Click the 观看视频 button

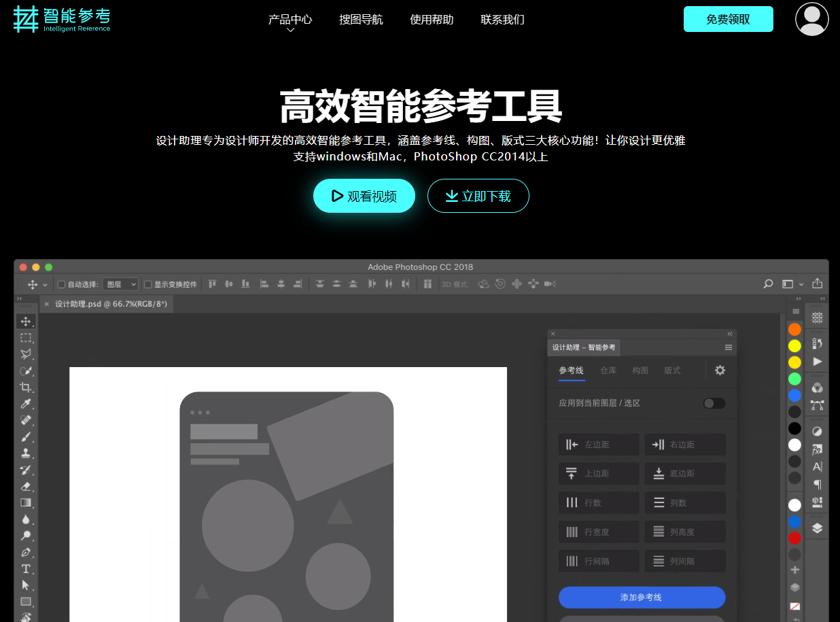[x=364, y=196]
